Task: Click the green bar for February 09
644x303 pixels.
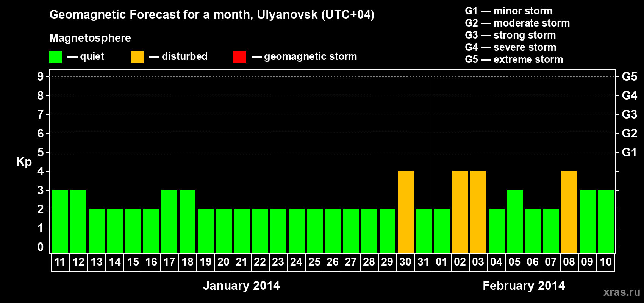Action: [x=588, y=221]
